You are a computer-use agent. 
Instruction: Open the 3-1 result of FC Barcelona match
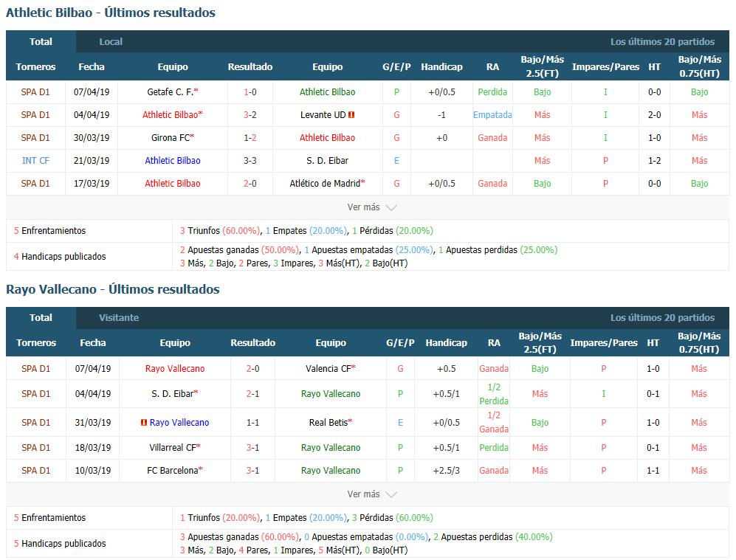[x=253, y=471]
